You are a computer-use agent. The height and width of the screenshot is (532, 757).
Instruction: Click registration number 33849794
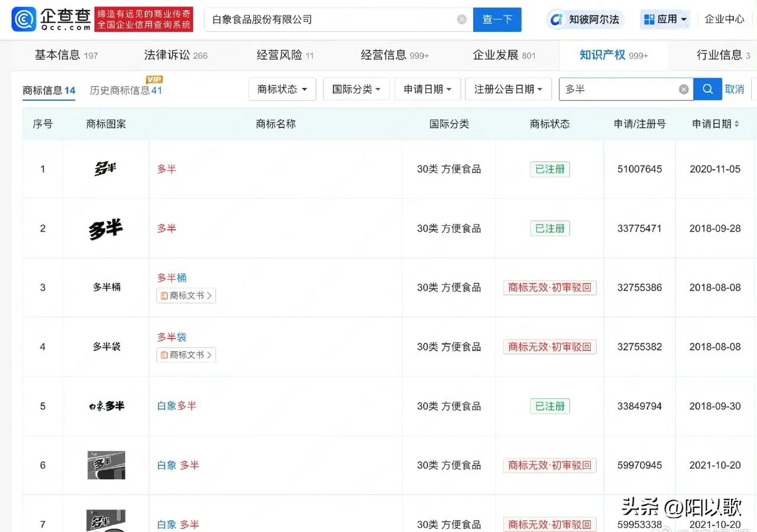639,406
